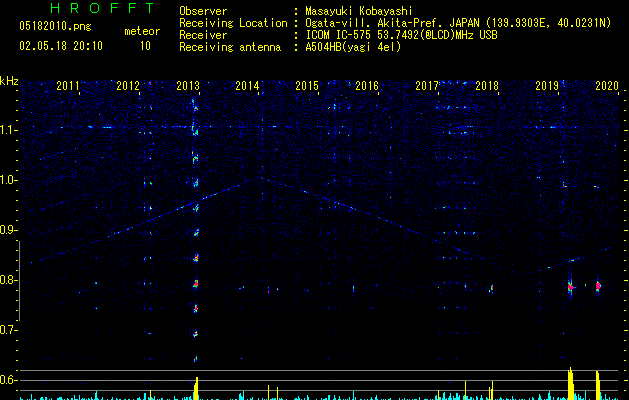This screenshot has height=400, width=629.
Task: Select 'Ogata-vill. Akita-Pref. JAPAN' location text
Action: [x=392, y=23]
